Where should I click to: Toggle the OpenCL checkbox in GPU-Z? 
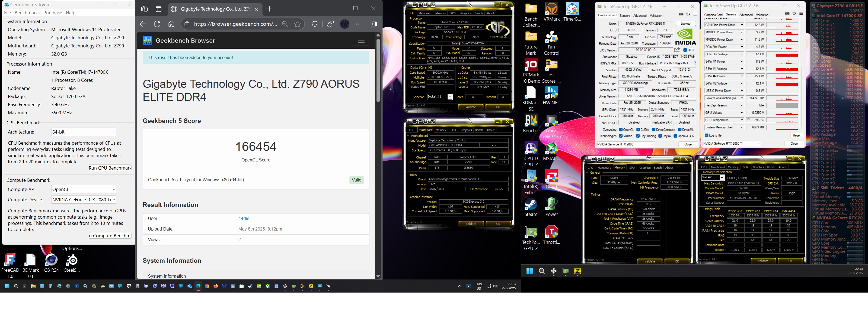[x=621, y=130]
